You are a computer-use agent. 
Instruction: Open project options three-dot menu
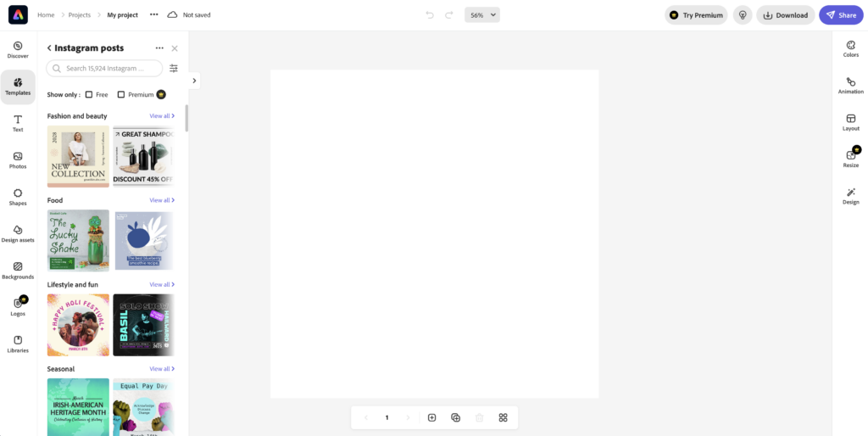[154, 15]
